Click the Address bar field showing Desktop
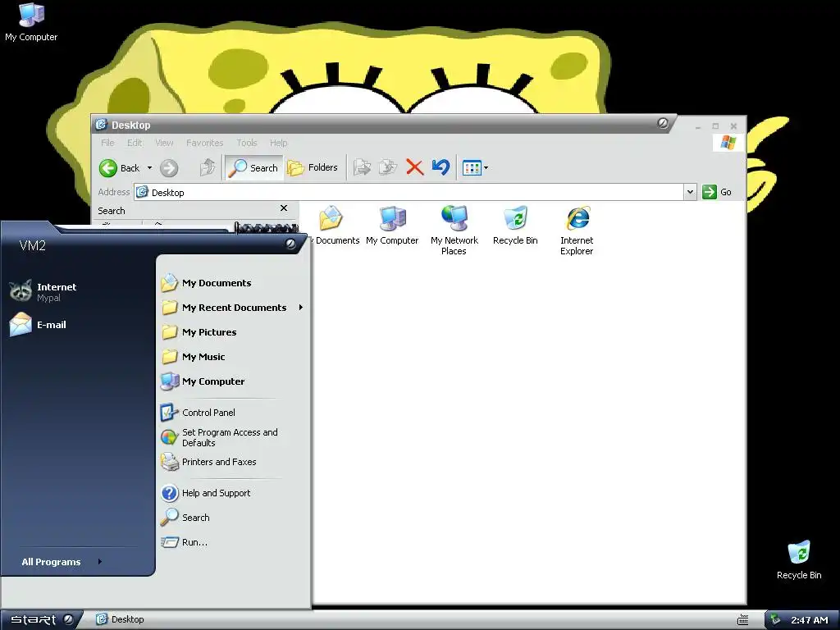 (409, 192)
